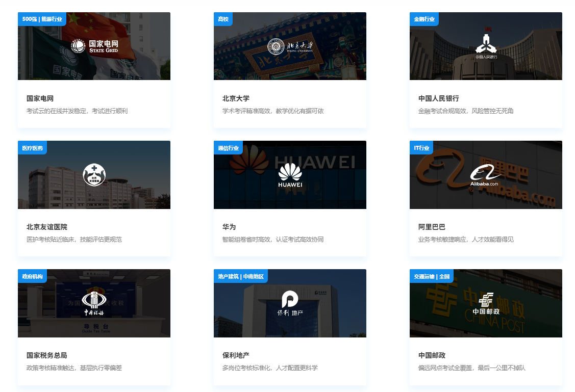Click the 金融行业 tag label
The height and width of the screenshot is (392, 575).
pos(424,19)
